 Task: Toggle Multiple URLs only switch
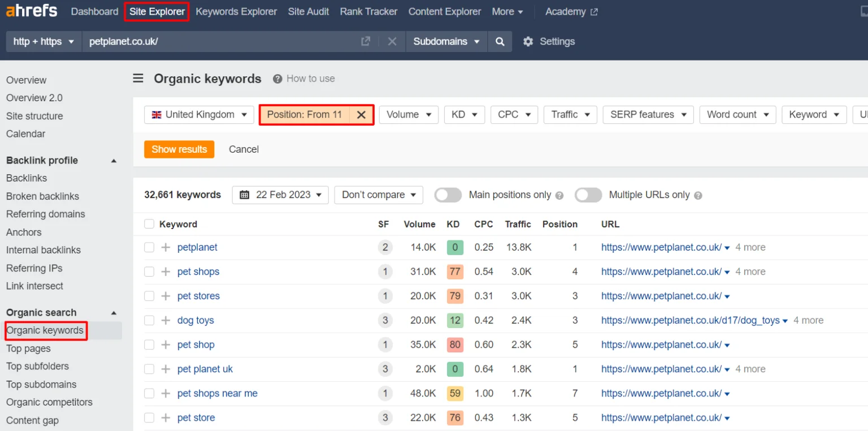tap(588, 195)
